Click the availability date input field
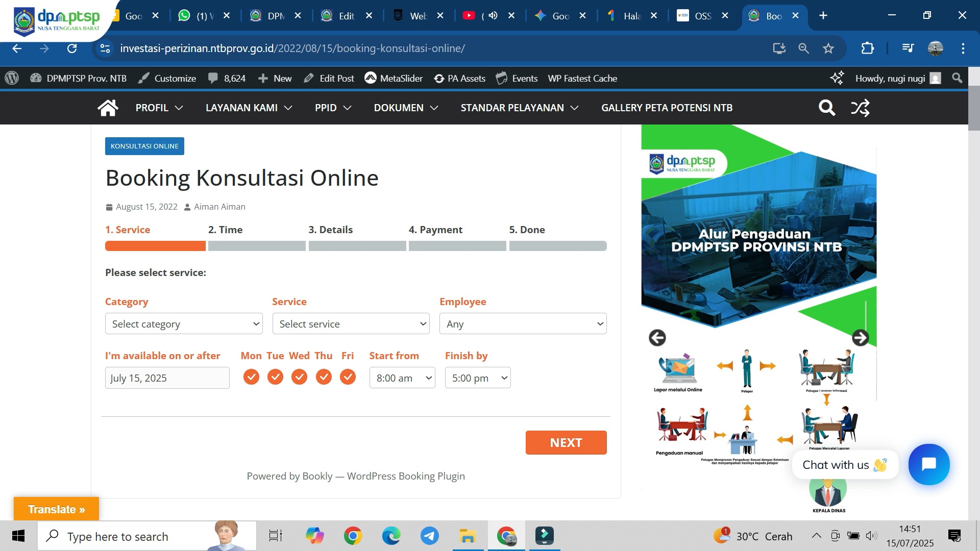 (x=167, y=378)
